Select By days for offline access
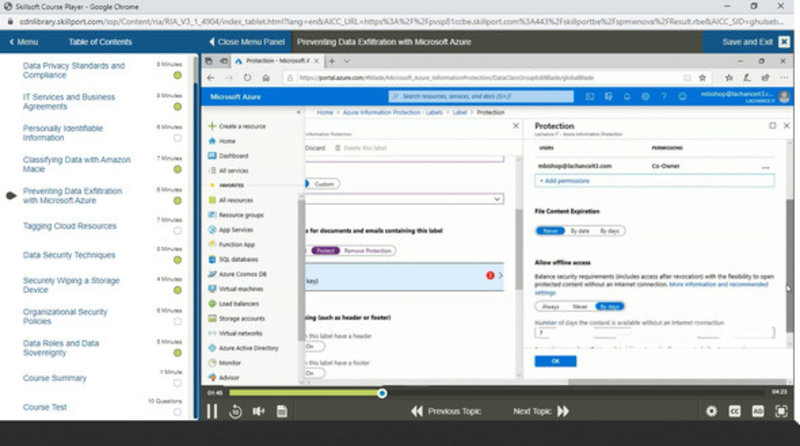The height and width of the screenshot is (446, 800). pos(610,307)
